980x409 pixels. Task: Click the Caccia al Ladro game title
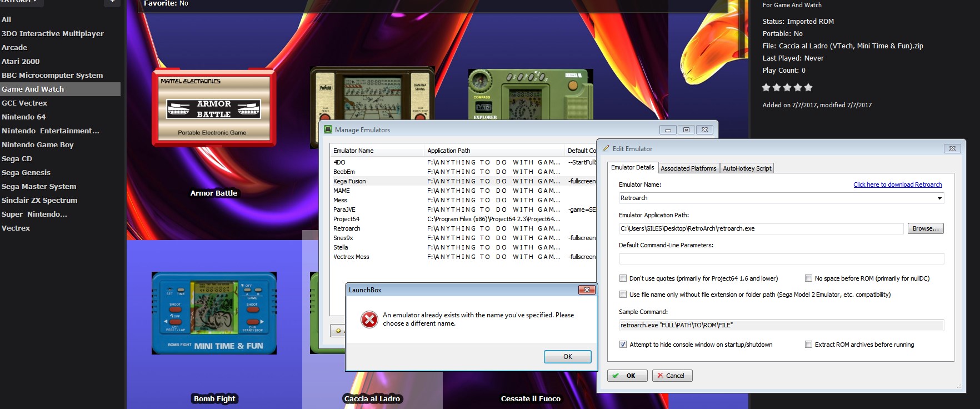pyautogui.click(x=372, y=398)
